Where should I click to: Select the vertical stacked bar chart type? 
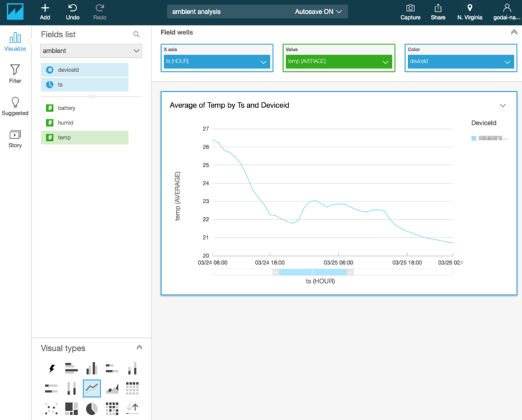click(132, 368)
